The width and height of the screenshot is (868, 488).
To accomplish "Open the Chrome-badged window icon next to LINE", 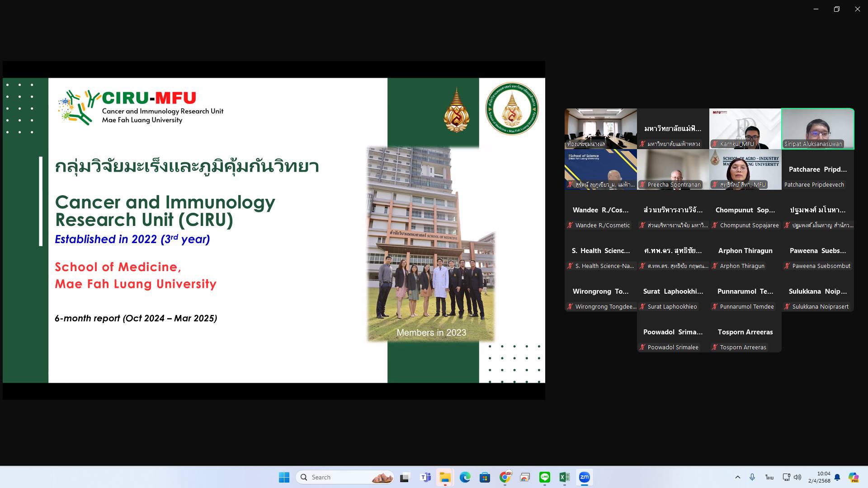I will pos(524,477).
